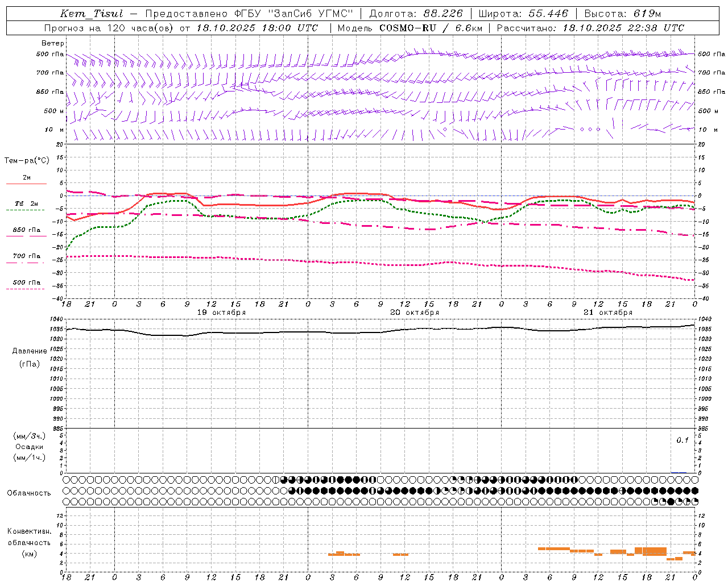This screenshot has height=582, width=728.
Task: Click the "850 гПа" entry in temperature legend
Action: click(27, 230)
